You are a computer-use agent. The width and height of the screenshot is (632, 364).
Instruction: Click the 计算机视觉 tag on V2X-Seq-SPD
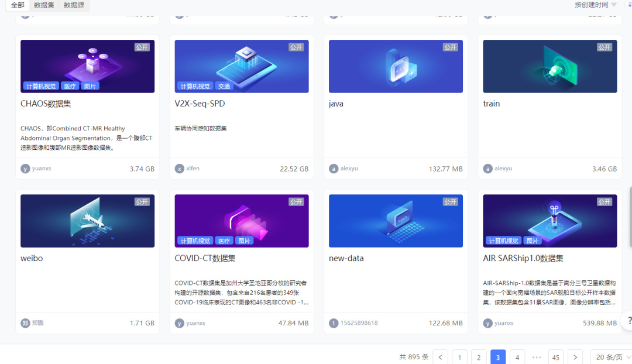click(195, 86)
